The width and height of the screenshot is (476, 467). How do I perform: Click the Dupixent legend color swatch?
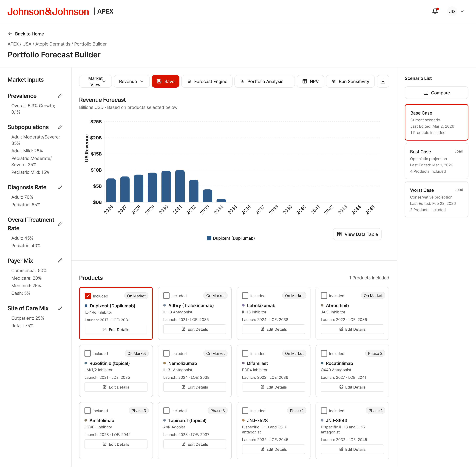point(209,238)
